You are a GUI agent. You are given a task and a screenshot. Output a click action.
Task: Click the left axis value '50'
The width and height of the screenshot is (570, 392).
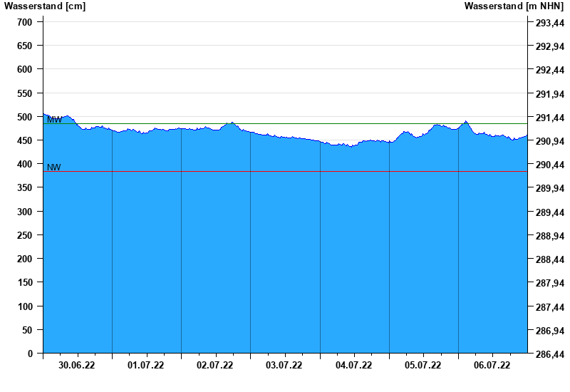point(27,330)
